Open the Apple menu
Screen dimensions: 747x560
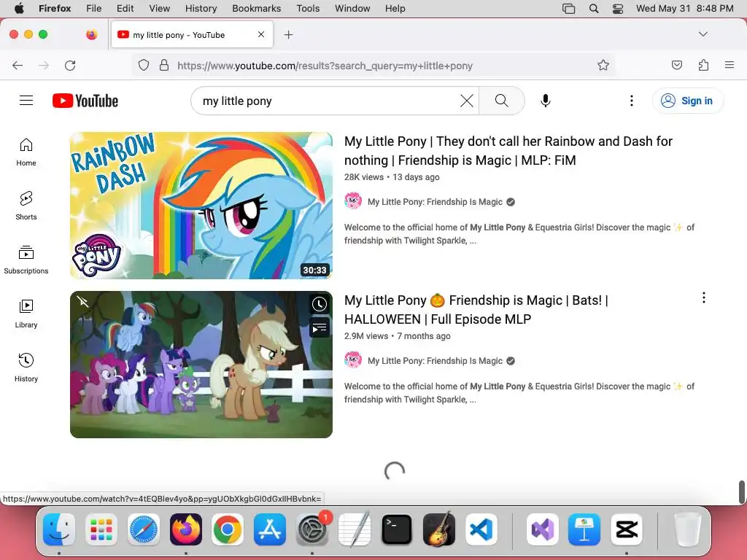coord(19,8)
